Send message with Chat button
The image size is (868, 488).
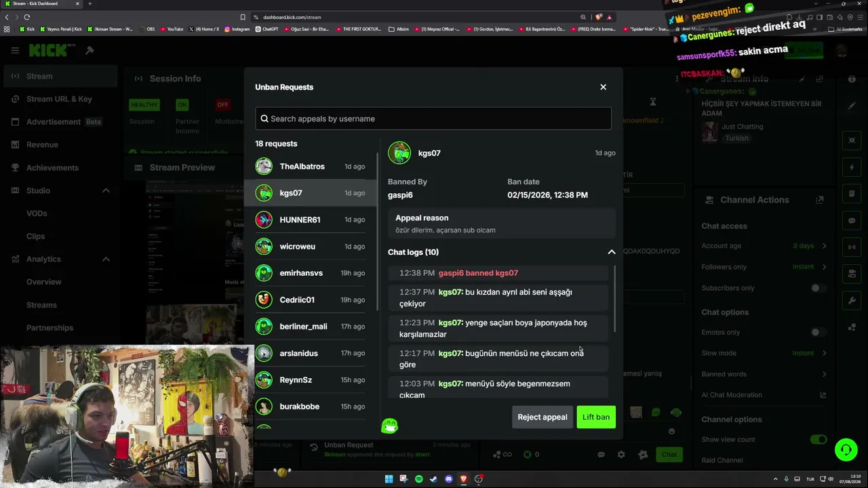point(669,455)
